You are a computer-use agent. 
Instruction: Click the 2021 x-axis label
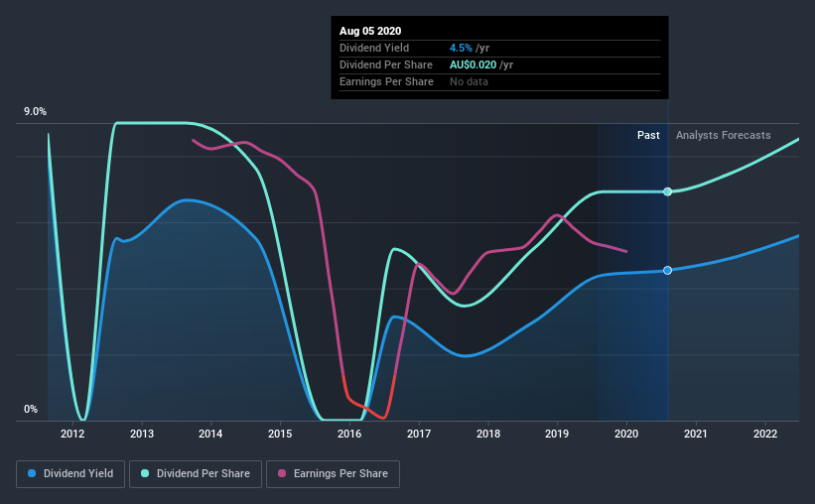click(696, 434)
